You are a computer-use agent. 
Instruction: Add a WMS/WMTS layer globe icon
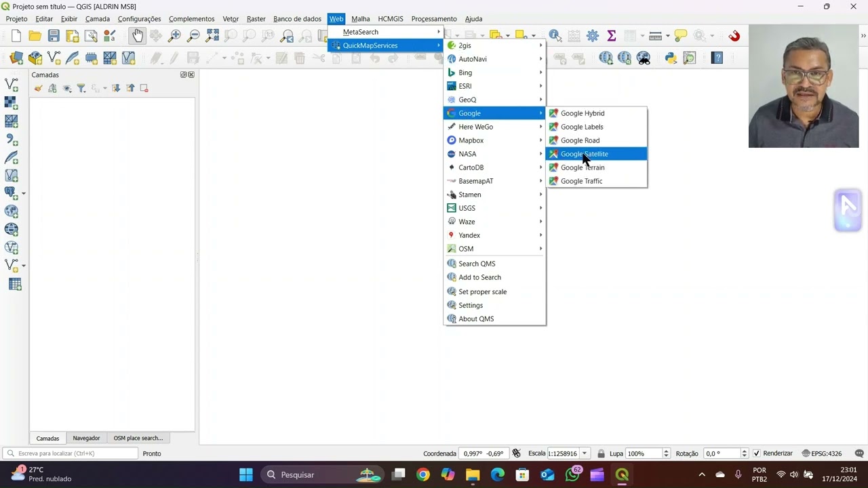point(12,211)
